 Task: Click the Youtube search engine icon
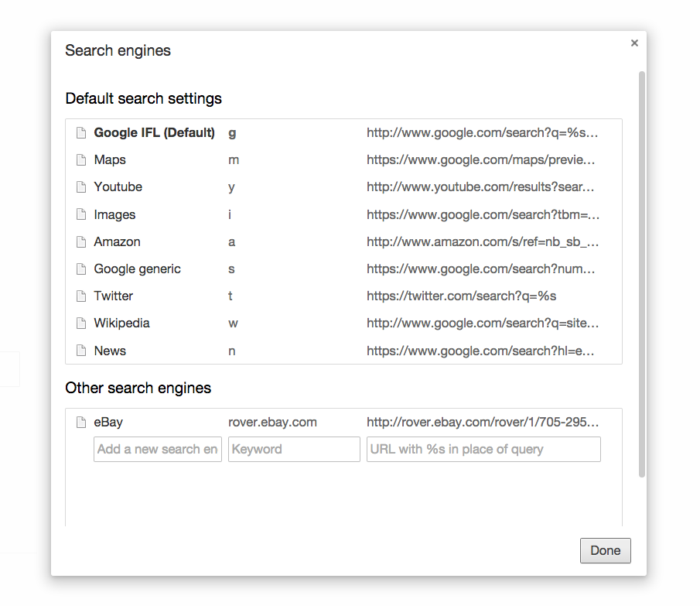81,187
